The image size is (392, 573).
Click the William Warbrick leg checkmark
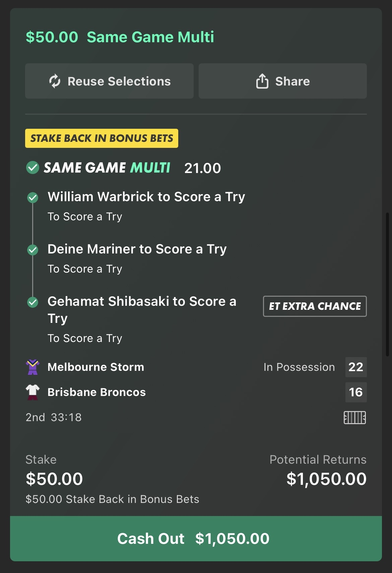[x=33, y=197]
